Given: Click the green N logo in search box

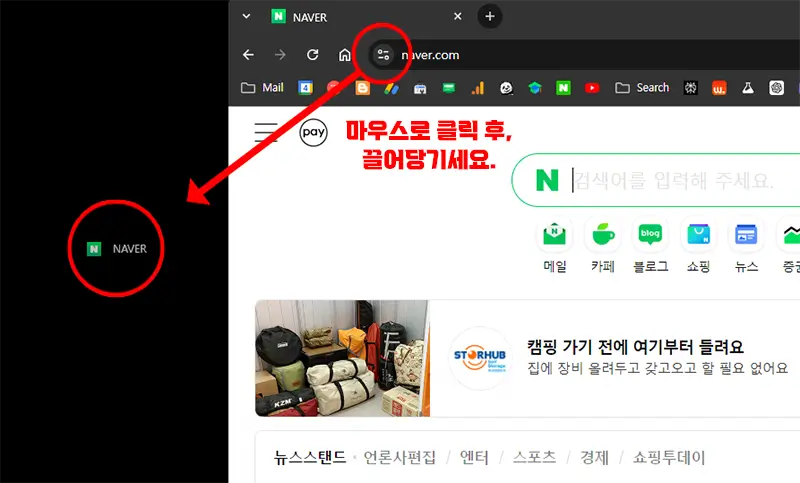Looking at the screenshot, I should [547, 180].
